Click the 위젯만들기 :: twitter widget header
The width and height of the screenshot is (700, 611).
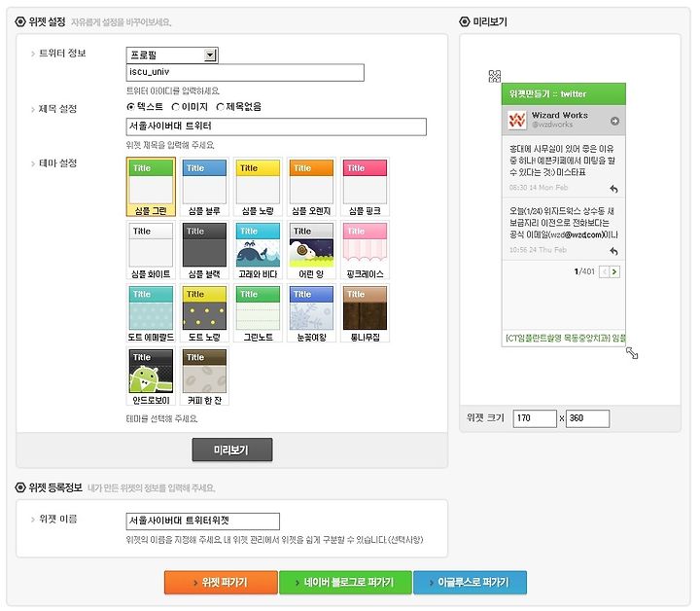(x=564, y=93)
